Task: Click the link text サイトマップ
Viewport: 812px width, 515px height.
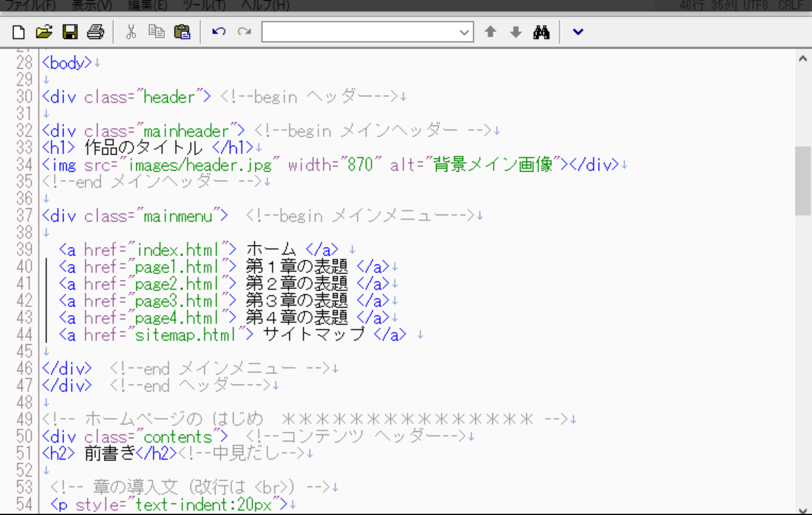Action: (314, 335)
